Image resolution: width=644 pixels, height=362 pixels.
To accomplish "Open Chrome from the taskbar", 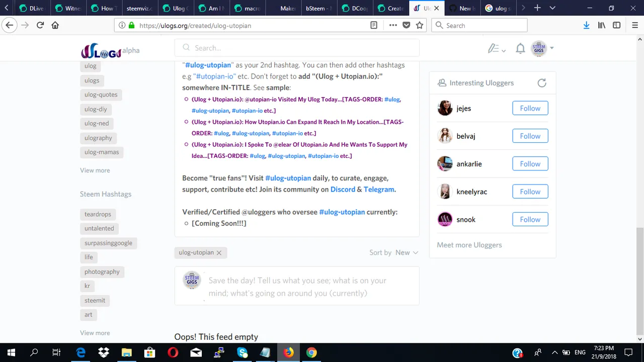I will click(x=311, y=352).
